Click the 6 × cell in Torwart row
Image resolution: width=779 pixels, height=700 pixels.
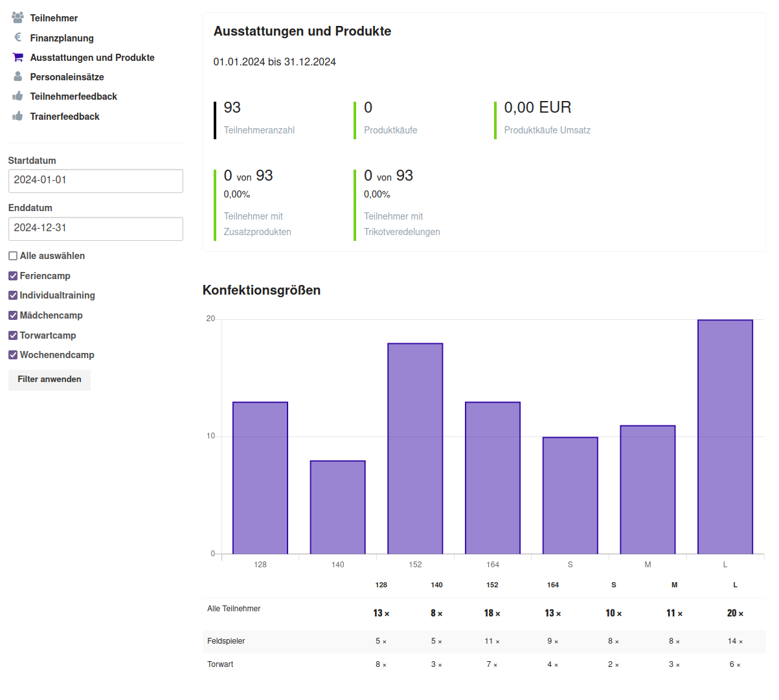(x=735, y=664)
